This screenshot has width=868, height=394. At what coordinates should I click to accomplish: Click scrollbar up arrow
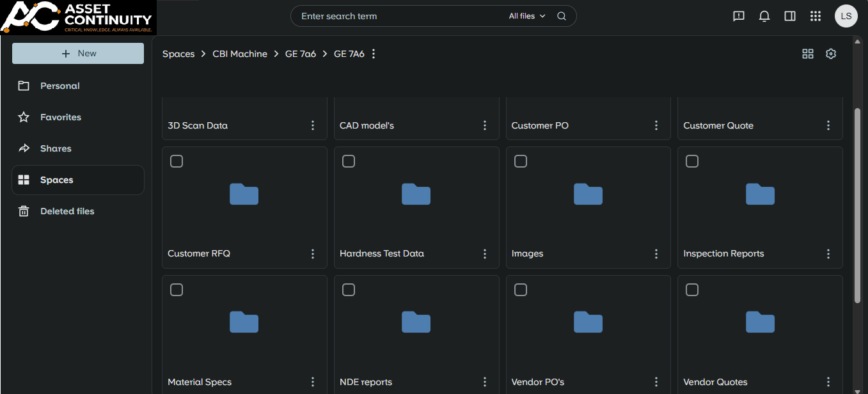tap(858, 40)
